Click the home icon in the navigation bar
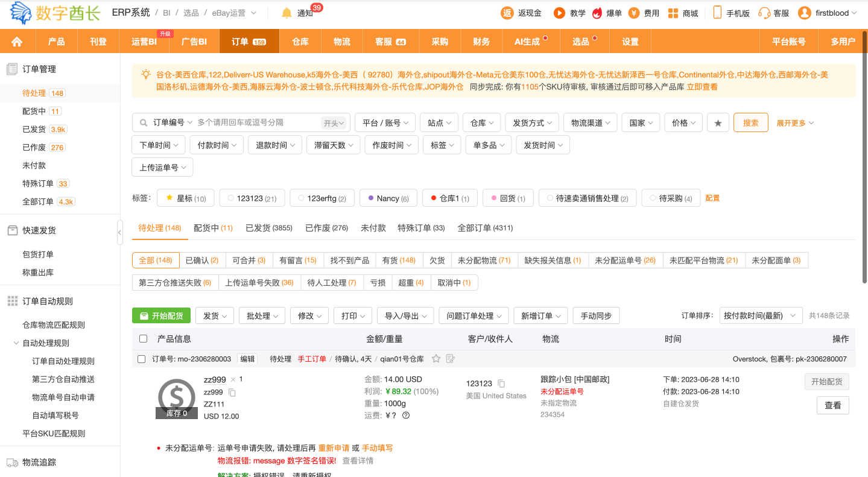Viewport: 868px width, 477px height. [17, 42]
